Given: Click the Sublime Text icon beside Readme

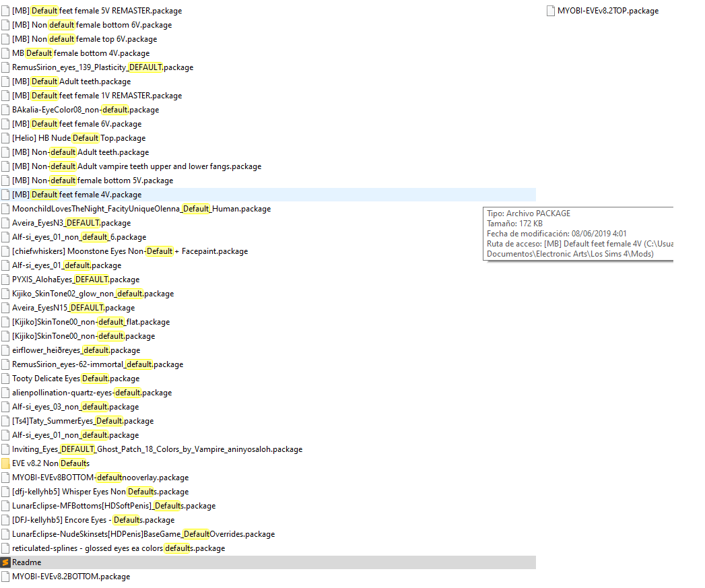Looking at the screenshot, I should pos(5,562).
